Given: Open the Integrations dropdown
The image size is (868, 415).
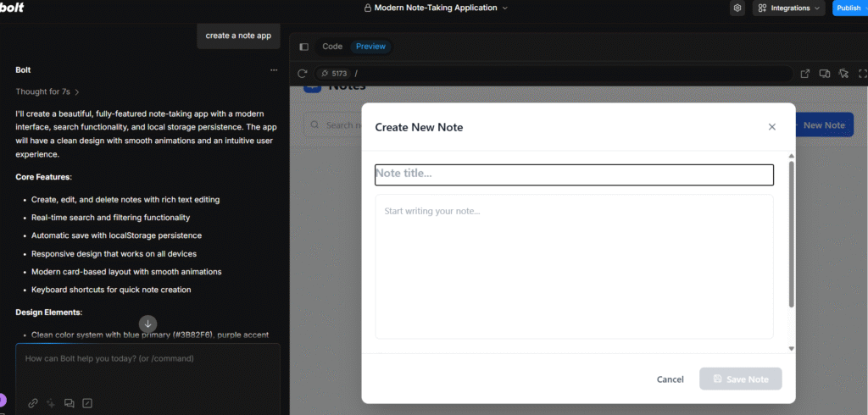Looking at the screenshot, I should pos(789,8).
